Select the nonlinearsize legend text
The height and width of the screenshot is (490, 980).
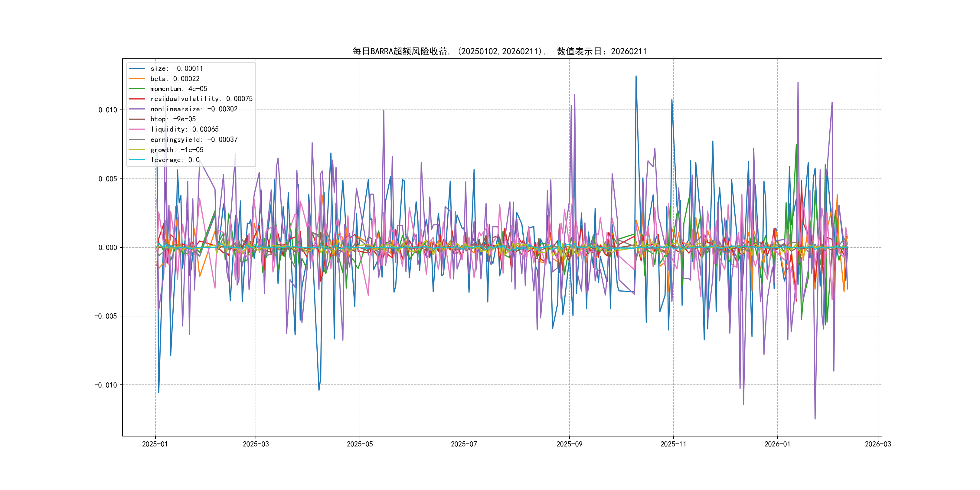pyautogui.click(x=194, y=109)
